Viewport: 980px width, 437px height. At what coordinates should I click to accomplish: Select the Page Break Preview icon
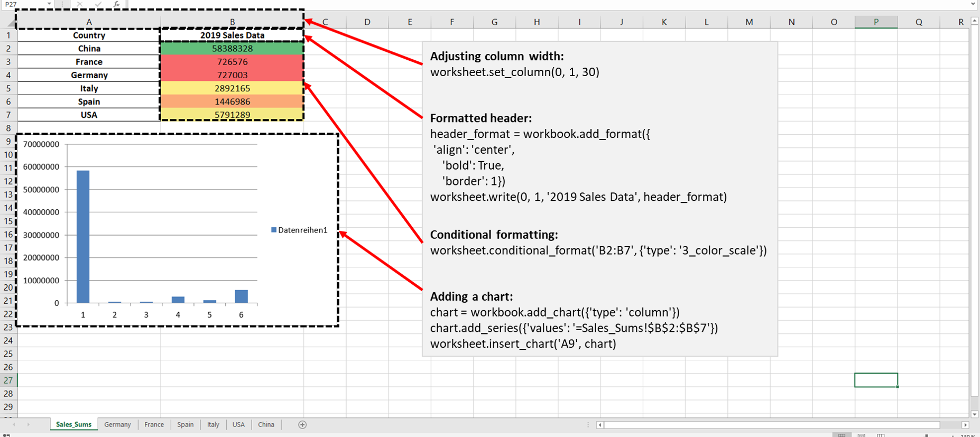coord(881,435)
